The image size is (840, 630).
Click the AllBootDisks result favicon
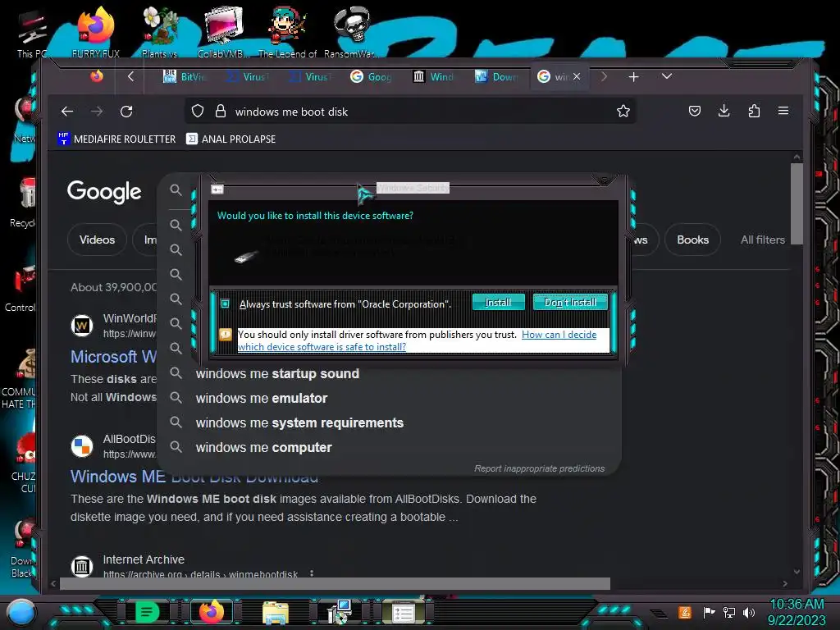[82, 445]
